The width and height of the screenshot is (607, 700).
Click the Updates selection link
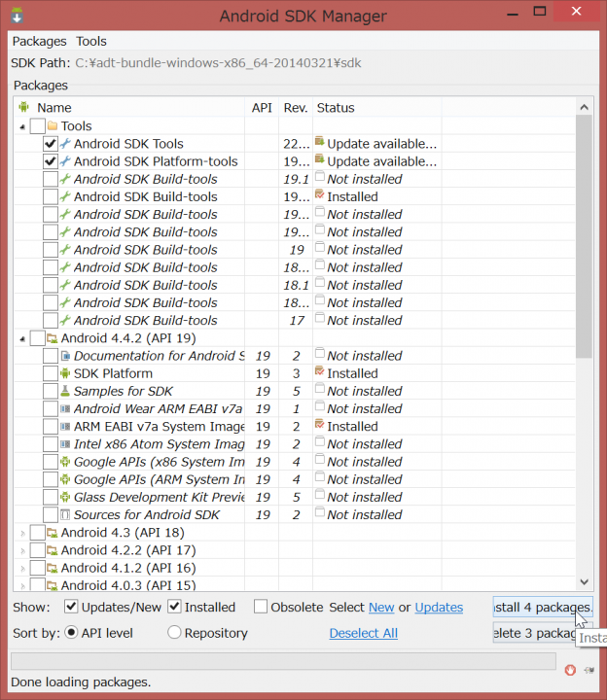[x=439, y=607]
